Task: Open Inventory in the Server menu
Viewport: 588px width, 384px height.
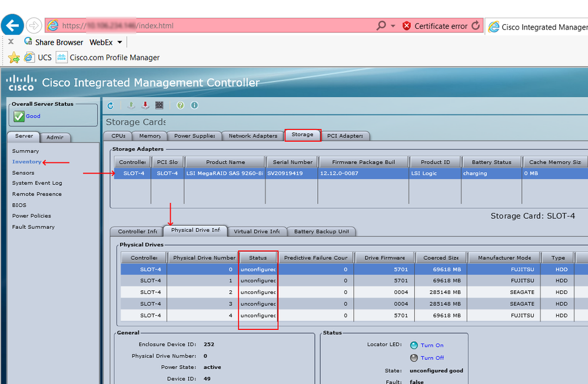Action: click(26, 162)
